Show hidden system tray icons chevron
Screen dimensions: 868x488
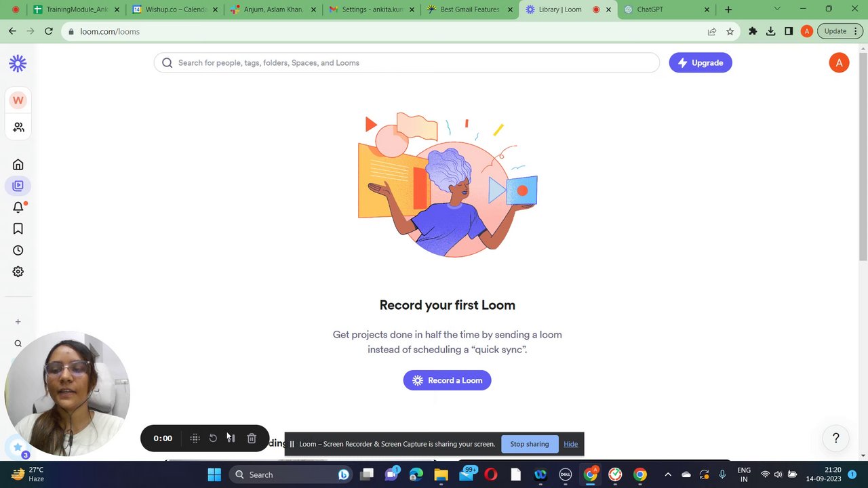pyautogui.click(x=668, y=474)
